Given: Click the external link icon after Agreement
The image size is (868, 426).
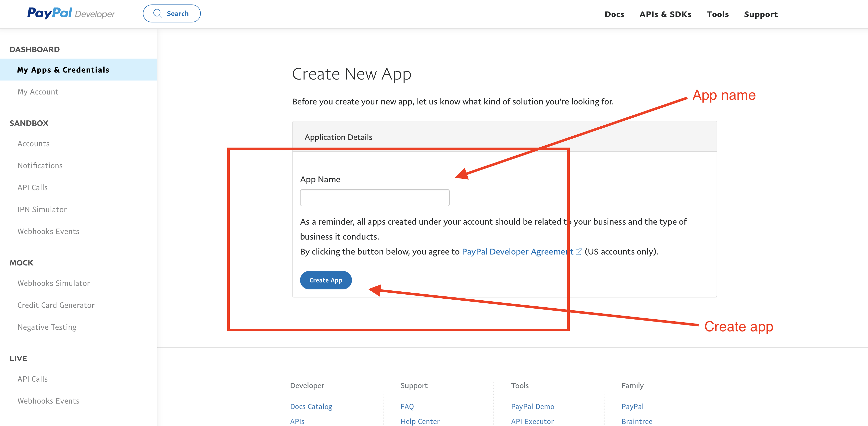Looking at the screenshot, I should (579, 252).
